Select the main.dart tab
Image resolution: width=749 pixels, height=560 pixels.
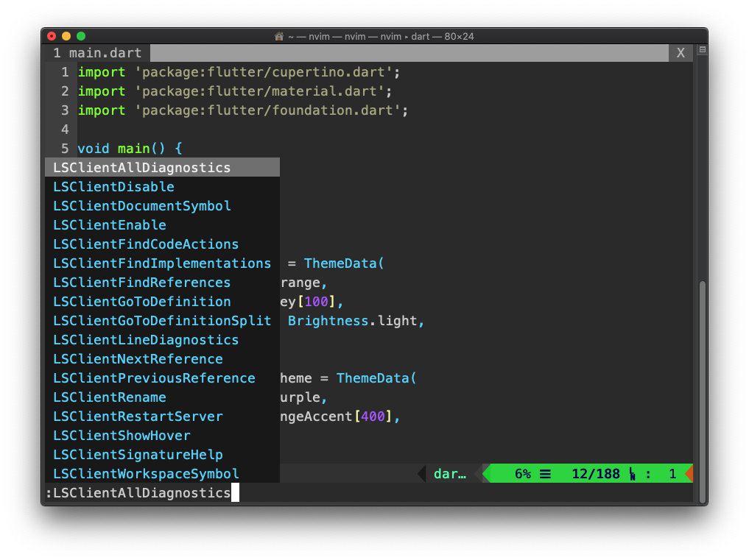pyautogui.click(x=97, y=53)
